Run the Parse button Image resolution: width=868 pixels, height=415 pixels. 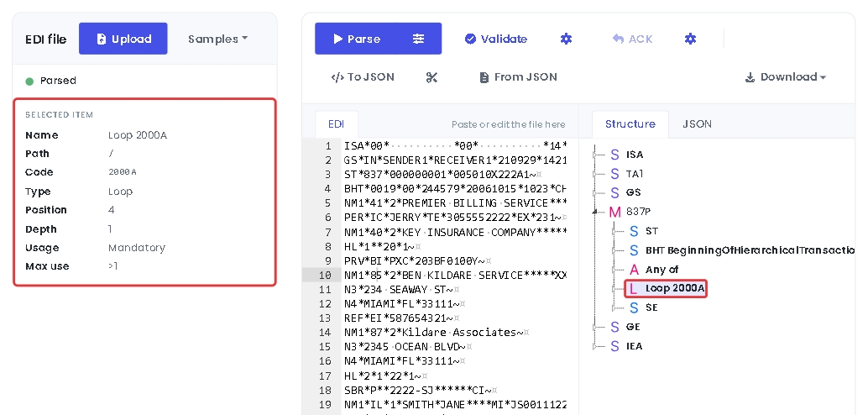click(x=356, y=39)
